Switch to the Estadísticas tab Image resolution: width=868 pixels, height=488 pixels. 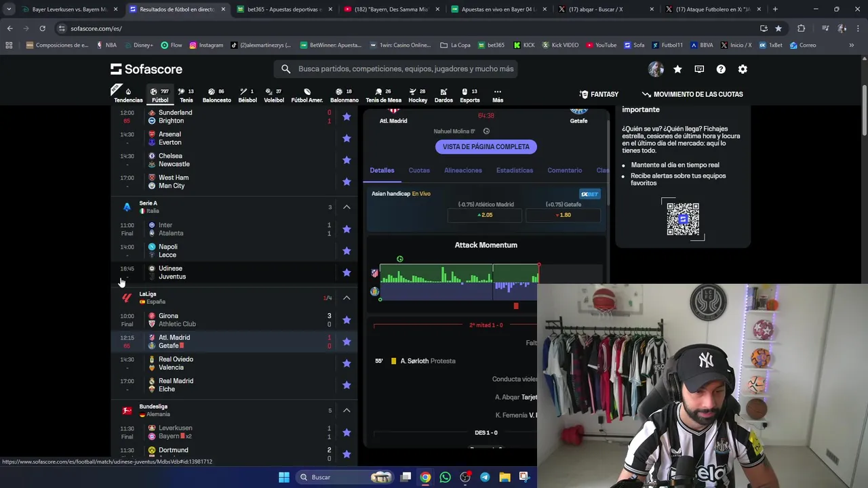[515, 170]
